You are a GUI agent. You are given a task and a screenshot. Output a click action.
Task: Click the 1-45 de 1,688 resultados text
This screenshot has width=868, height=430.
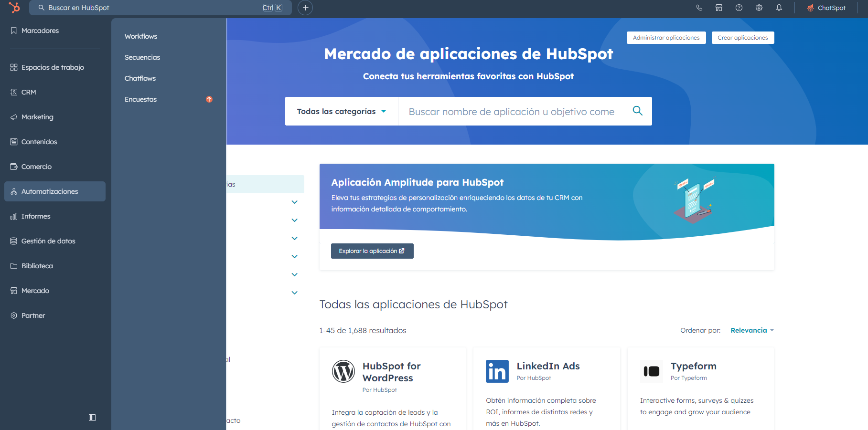(363, 330)
